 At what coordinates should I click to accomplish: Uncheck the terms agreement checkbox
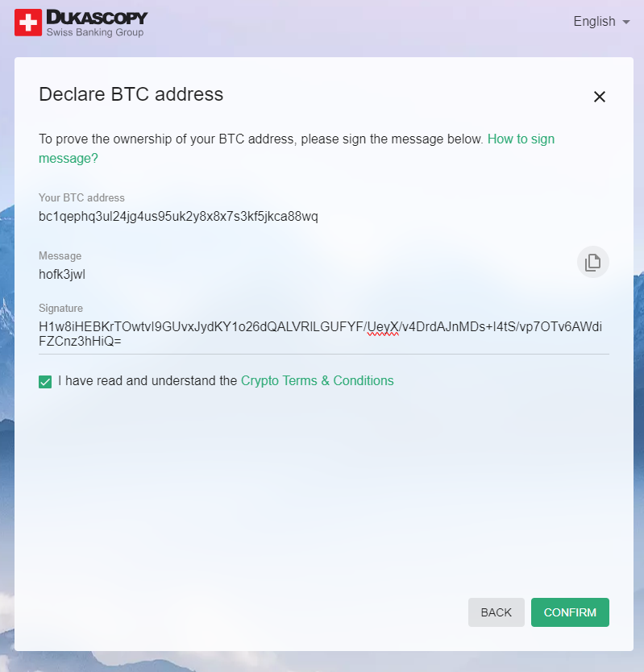[x=45, y=381]
